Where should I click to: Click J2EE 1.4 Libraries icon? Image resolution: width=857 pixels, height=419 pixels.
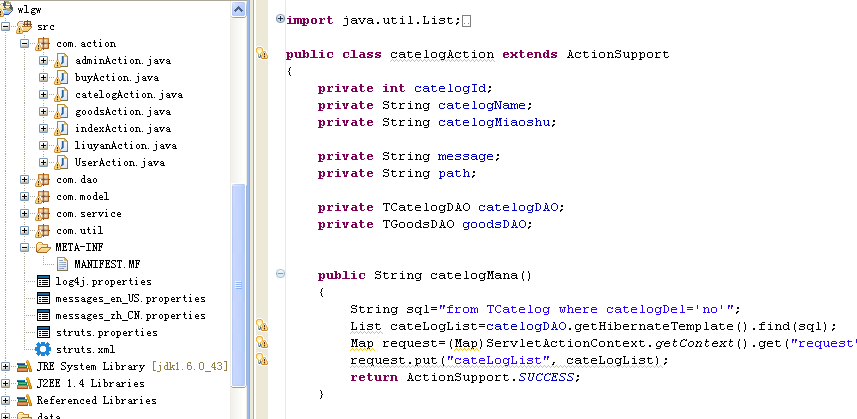(24, 383)
